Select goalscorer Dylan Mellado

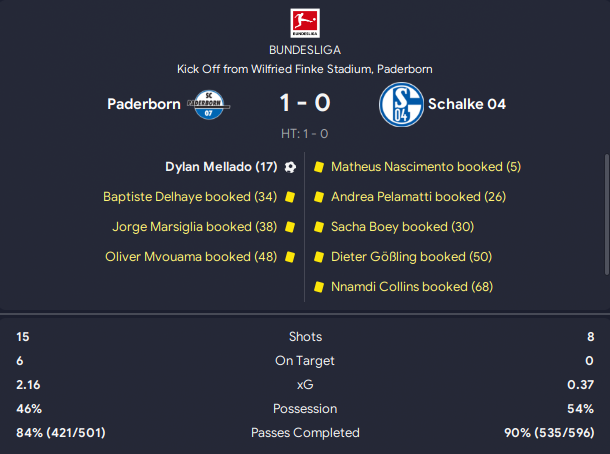[x=221, y=167]
